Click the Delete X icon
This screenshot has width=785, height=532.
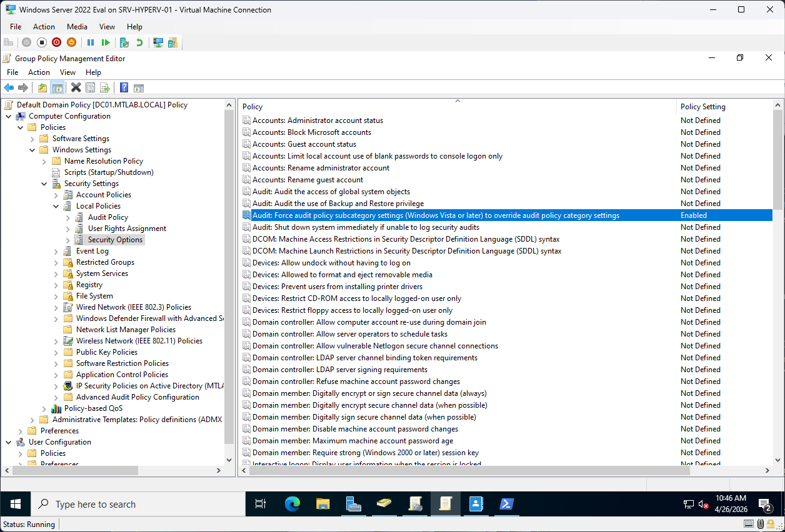pyautogui.click(x=76, y=88)
